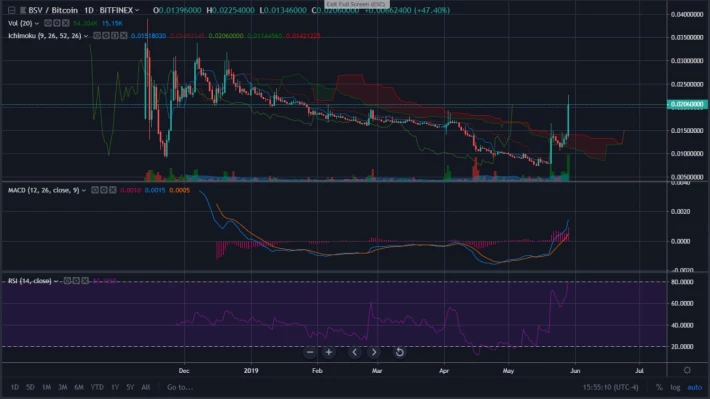Click the Dec label on time axis
This screenshot has width=710, height=399.
pyautogui.click(x=184, y=370)
